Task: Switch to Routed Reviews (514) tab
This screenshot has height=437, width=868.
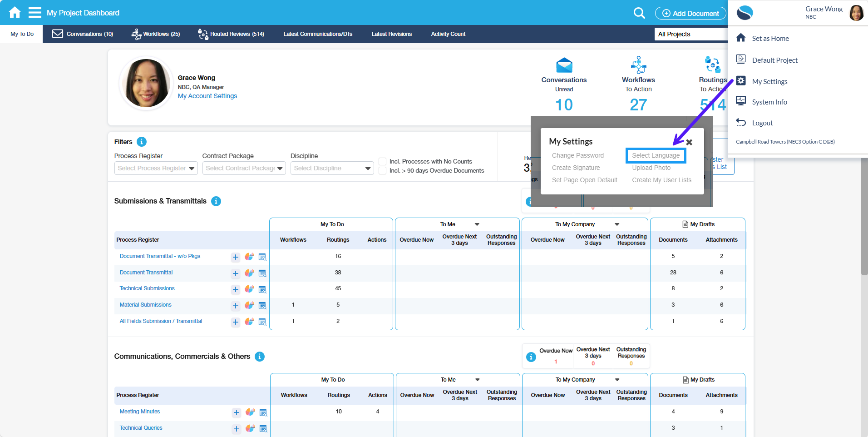Action: point(231,34)
